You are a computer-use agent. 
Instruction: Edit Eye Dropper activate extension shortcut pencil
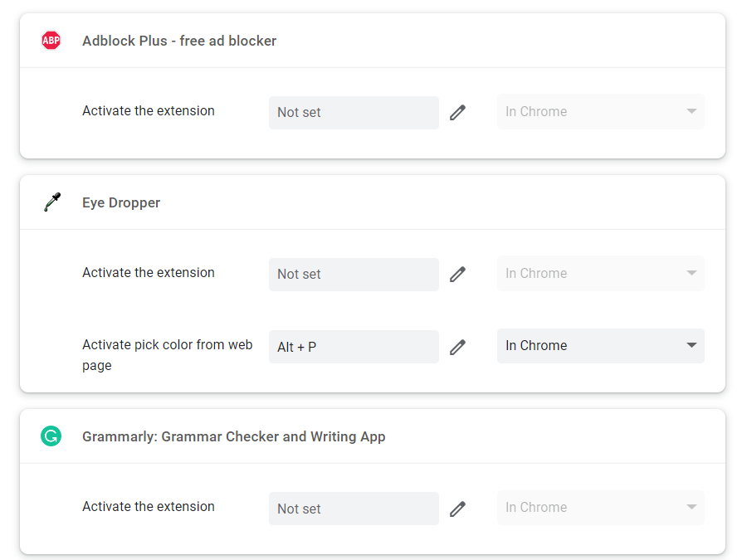(457, 275)
